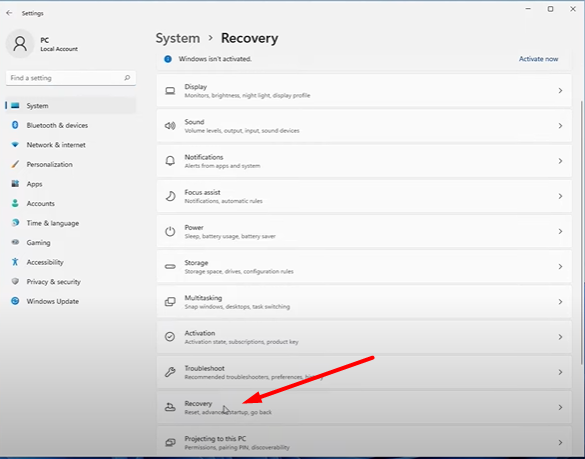Click the Time & language globe icon

[x=15, y=223]
